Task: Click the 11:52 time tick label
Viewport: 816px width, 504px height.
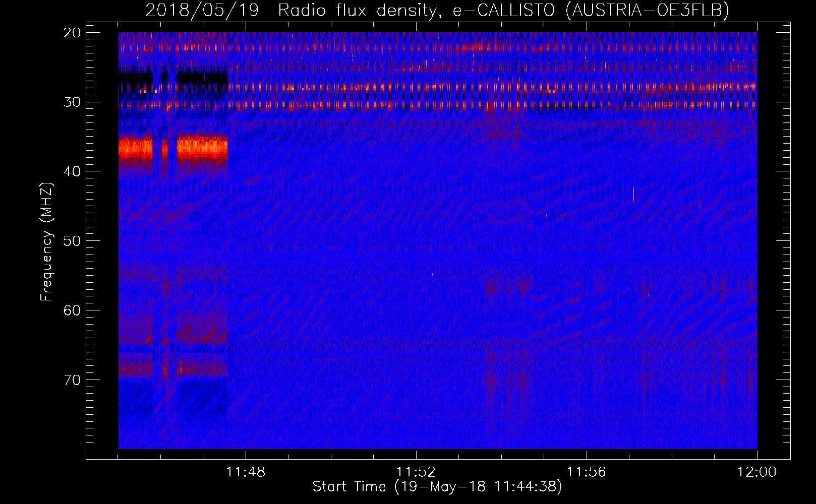Action: [x=416, y=472]
